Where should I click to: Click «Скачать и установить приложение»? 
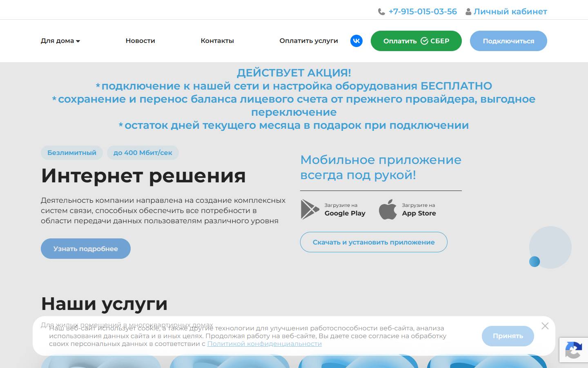coord(374,242)
